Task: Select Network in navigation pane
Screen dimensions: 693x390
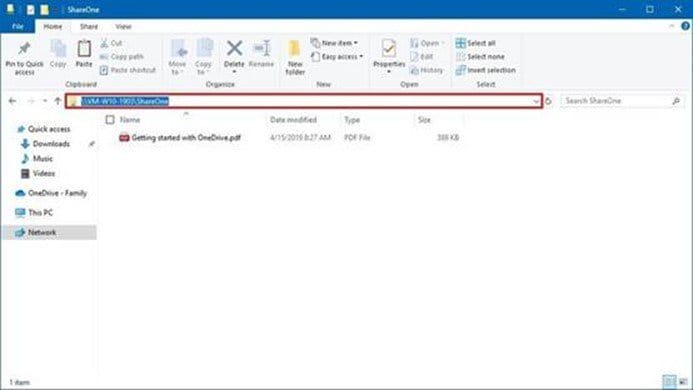Action: [x=49, y=233]
